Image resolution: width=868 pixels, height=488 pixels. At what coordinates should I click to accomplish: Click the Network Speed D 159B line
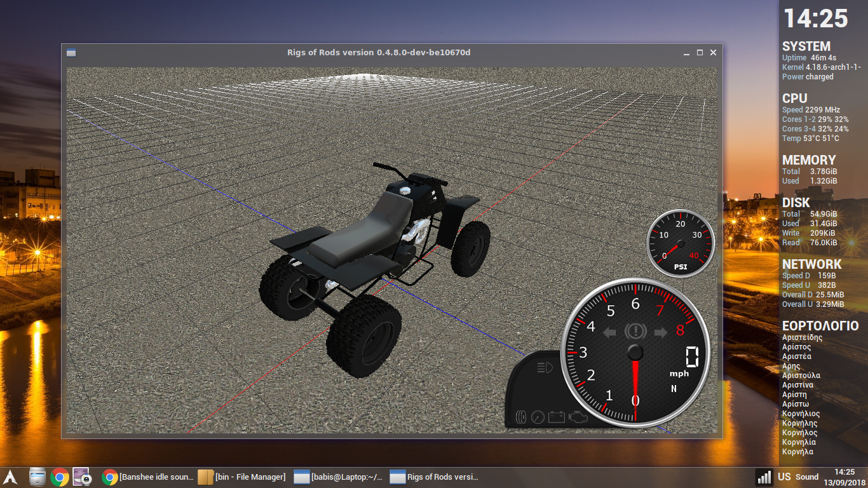(810, 276)
